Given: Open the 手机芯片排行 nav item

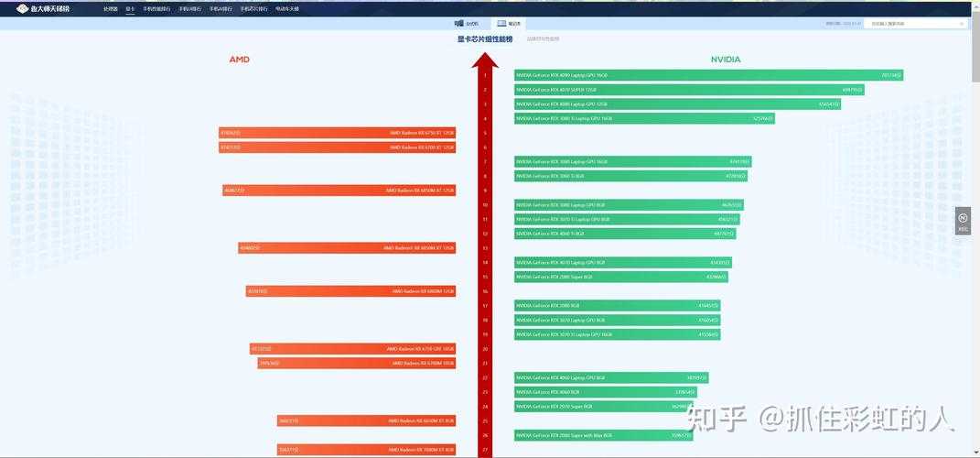Looking at the screenshot, I should pos(253,9).
